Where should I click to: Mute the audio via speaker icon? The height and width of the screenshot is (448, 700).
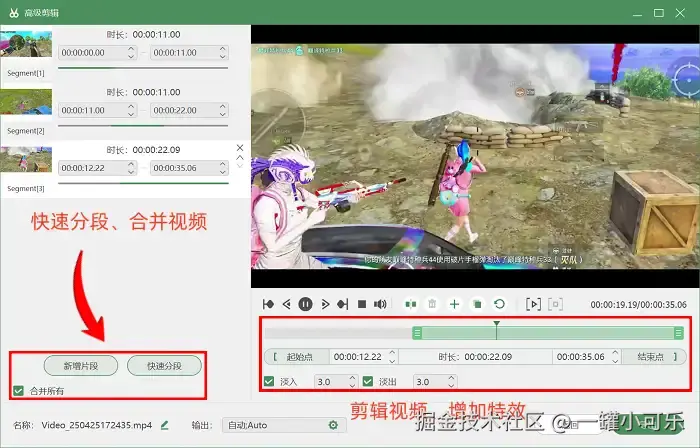click(380, 304)
